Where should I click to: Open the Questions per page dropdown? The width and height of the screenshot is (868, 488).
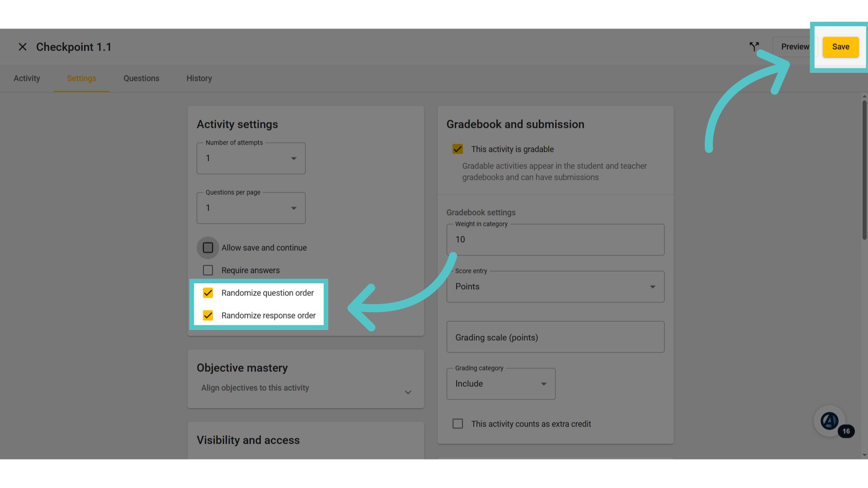pyautogui.click(x=251, y=208)
